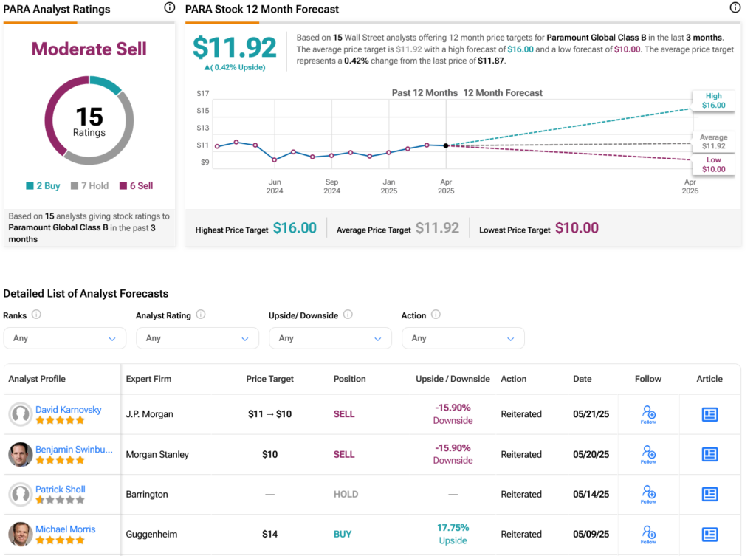756x556 pixels.
Task: Click the 0.42% Upside indicator
Action: tap(235, 67)
